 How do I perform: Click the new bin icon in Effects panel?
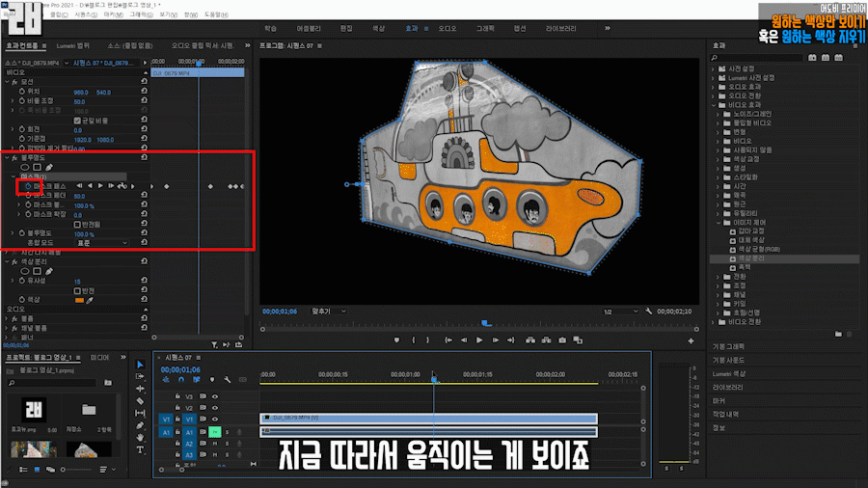pos(838,335)
